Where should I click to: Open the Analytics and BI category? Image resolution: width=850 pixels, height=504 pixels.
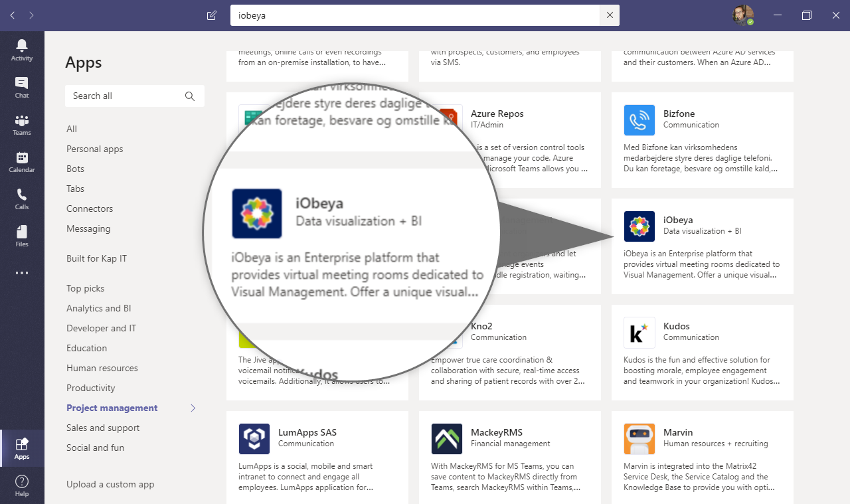point(99,308)
